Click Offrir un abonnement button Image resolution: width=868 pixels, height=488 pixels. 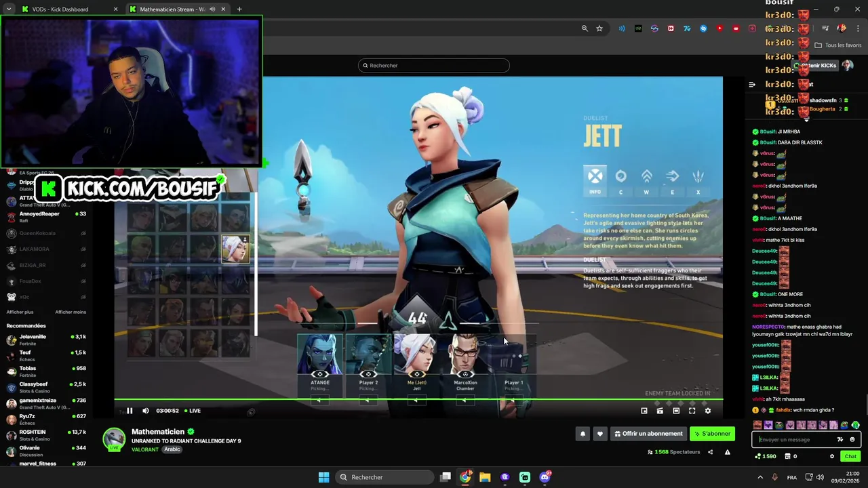(648, 434)
